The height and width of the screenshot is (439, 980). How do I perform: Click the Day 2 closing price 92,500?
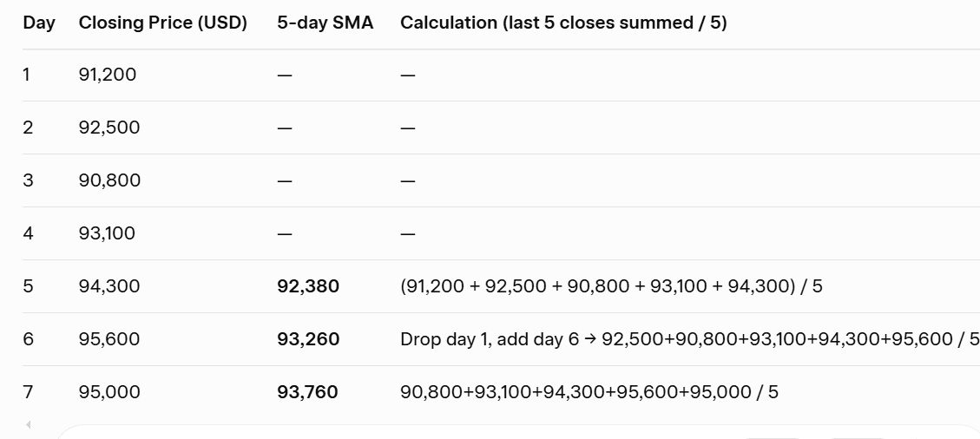(109, 128)
